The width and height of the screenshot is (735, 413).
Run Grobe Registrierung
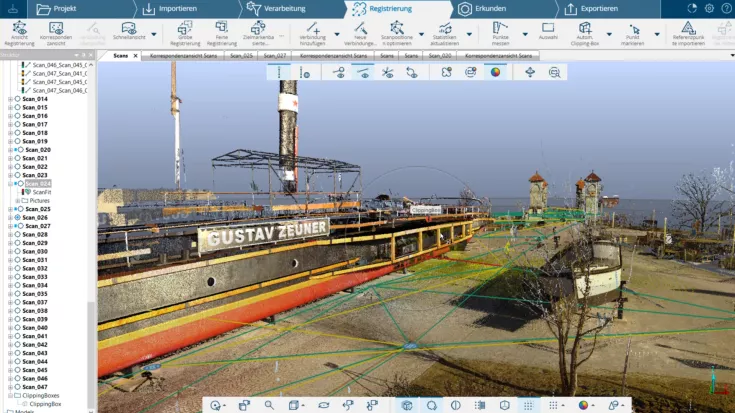coord(185,34)
